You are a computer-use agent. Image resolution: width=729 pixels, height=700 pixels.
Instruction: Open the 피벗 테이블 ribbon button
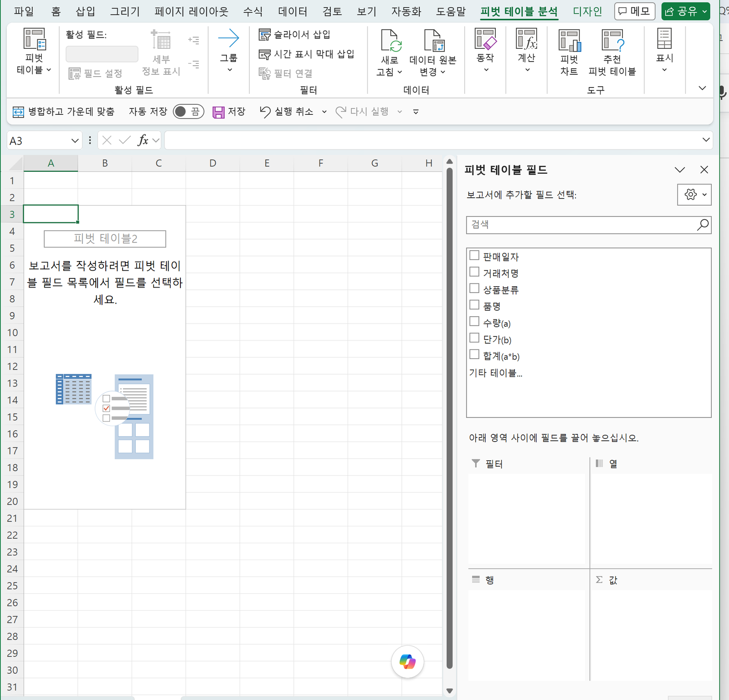coord(34,51)
